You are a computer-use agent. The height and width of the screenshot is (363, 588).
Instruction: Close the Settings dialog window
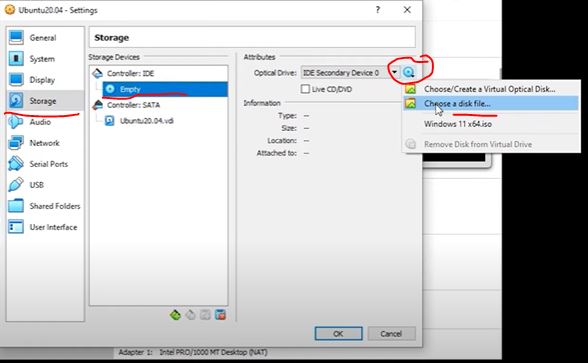[x=407, y=10]
